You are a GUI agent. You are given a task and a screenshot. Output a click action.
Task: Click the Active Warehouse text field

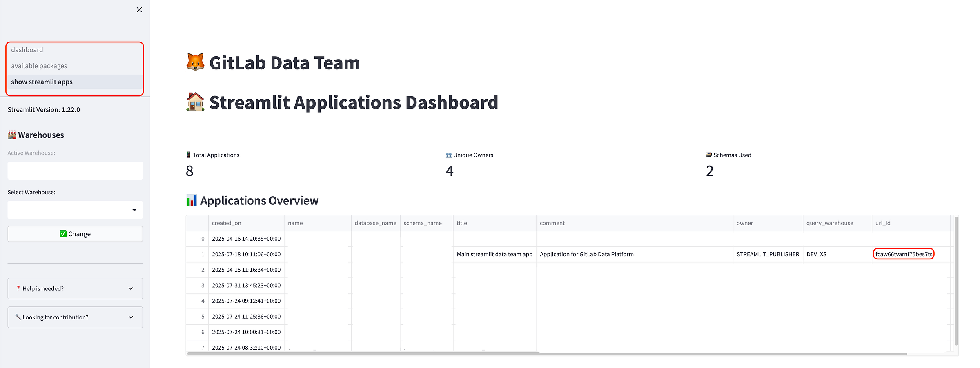[x=75, y=171]
